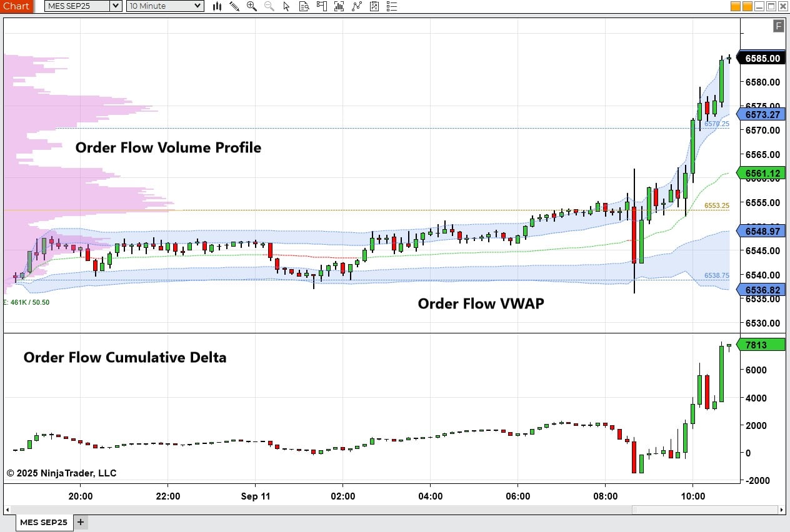790x532 pixels.
Task: Select the MES SEP25 bottom tab
Action: point(44,522)
